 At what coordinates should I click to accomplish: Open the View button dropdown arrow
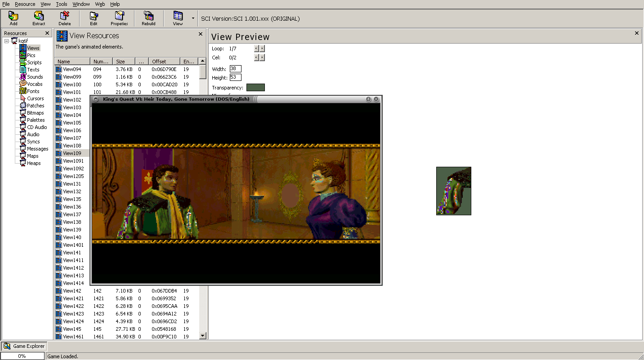193,18
